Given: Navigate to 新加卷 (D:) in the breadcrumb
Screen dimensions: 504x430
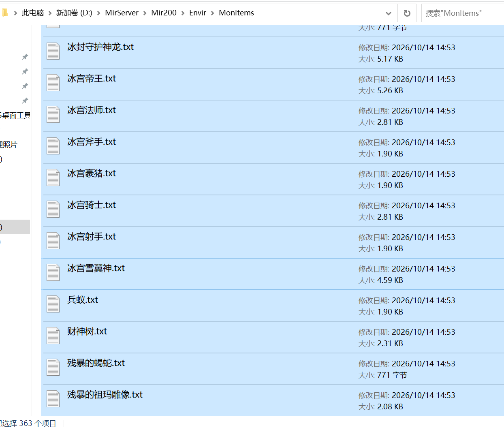Looking at the screenshot, I should 74,13.
